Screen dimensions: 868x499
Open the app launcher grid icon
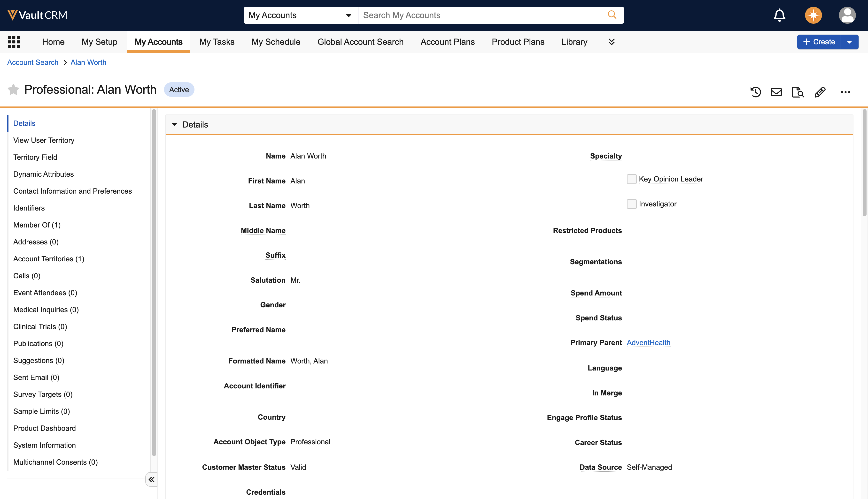coord(14,42)
